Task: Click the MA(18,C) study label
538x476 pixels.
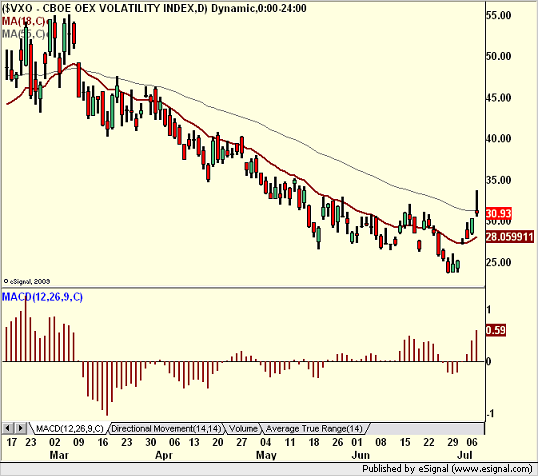Action: 23,21
